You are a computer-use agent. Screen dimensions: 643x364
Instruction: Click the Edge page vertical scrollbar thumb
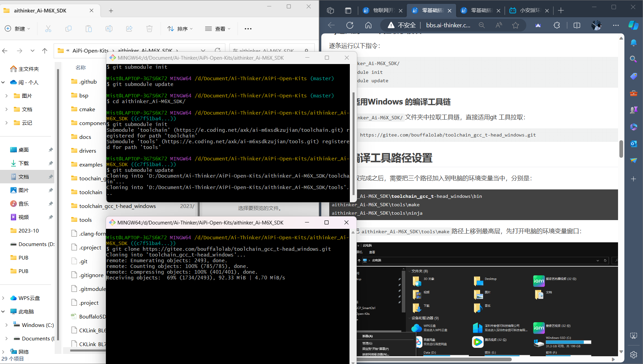(621, 149)
